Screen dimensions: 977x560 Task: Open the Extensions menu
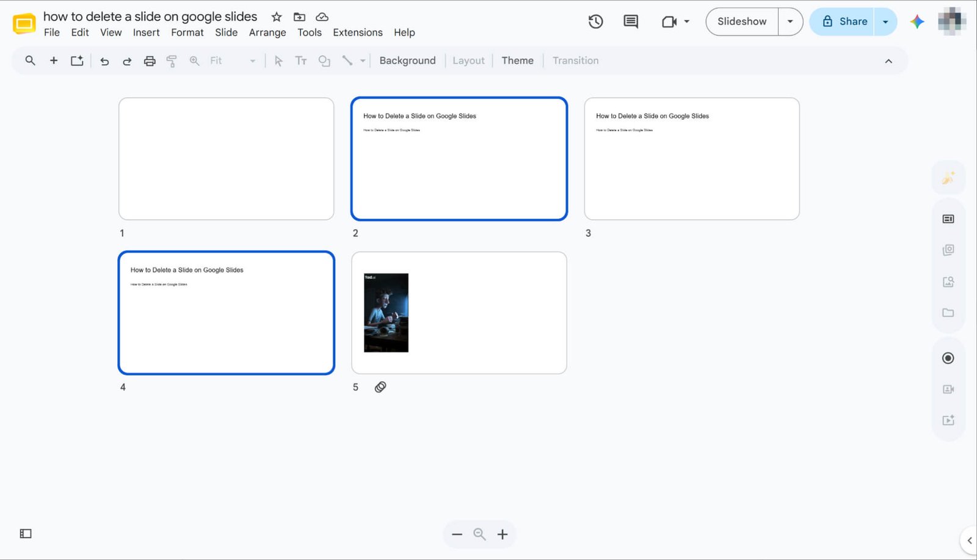pyautogui.click(x=358, y=32)
